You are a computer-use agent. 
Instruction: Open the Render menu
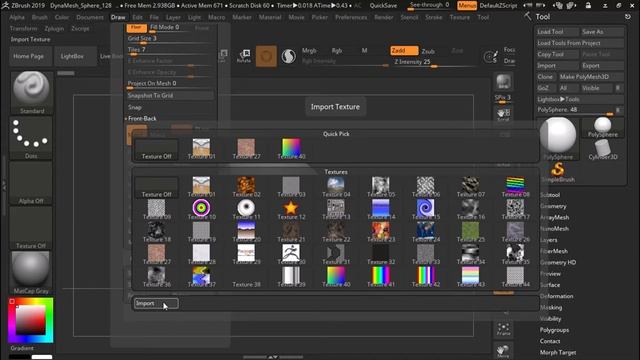(x=384, y=17)
